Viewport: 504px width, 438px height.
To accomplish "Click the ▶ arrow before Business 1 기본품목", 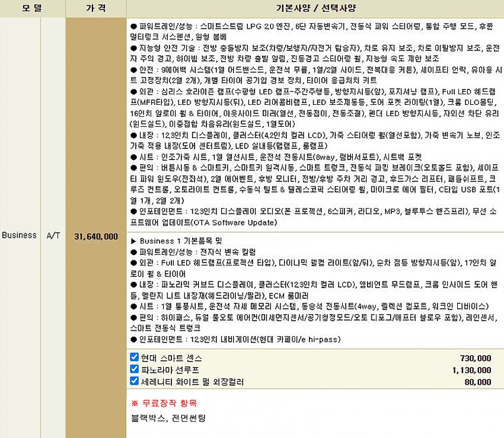I will pyautogui.click(x=133, y=241).
